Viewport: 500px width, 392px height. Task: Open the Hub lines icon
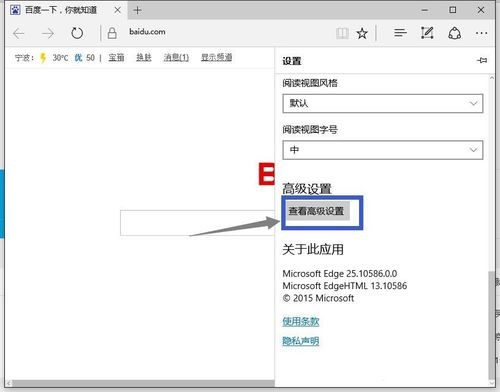400,33
